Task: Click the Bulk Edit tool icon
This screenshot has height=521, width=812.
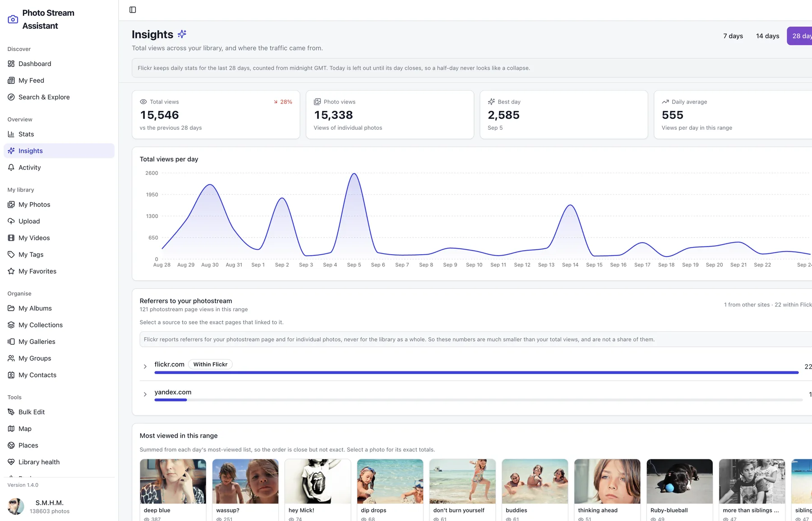Action: tap(11, 412)
